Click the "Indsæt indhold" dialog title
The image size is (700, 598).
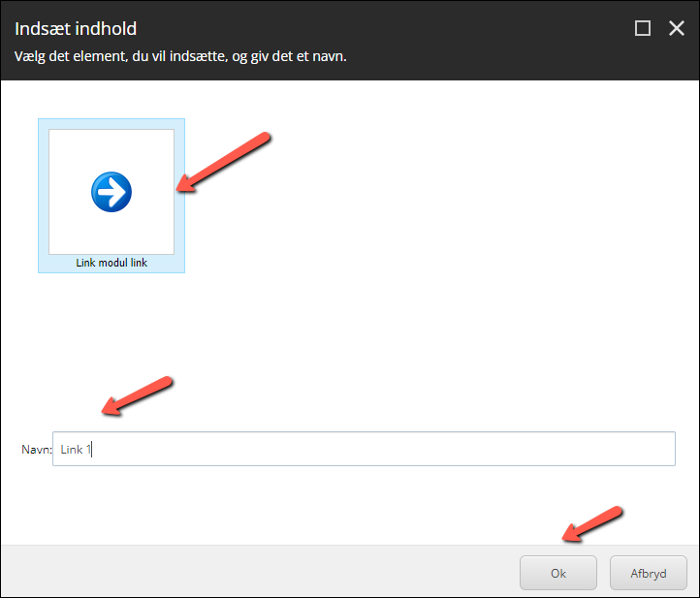point(76,29)
